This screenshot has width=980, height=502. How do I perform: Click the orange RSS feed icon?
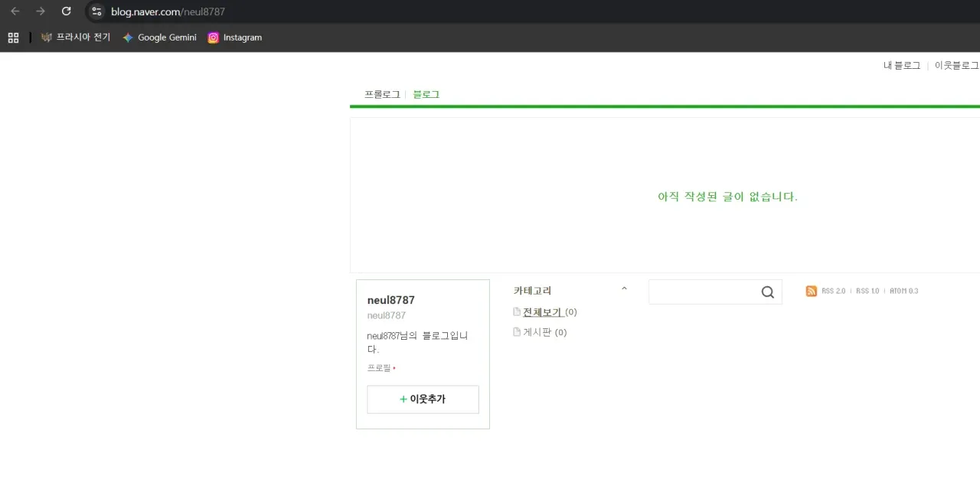point(811,291)
